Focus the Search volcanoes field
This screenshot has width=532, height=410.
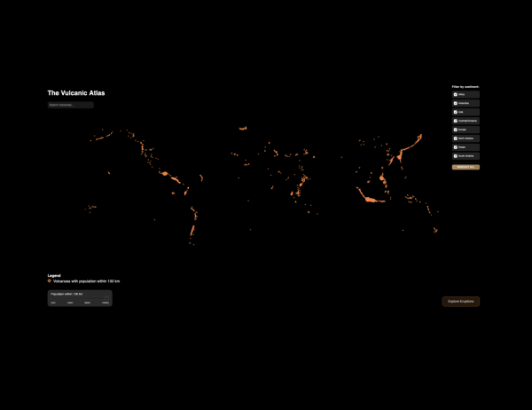[x=70, y=105]
